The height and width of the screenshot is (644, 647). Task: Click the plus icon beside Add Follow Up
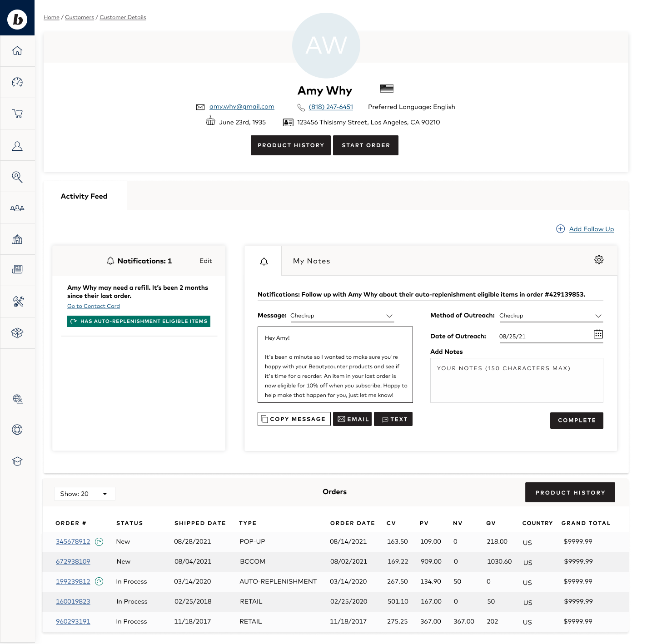[x=561, y=229]
